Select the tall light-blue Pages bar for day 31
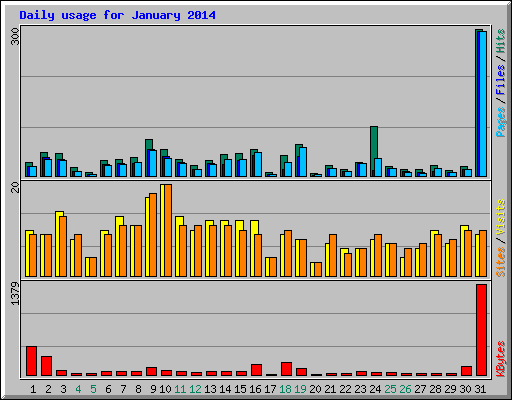The width and height of the screenshot is (512, 400). 483,104
